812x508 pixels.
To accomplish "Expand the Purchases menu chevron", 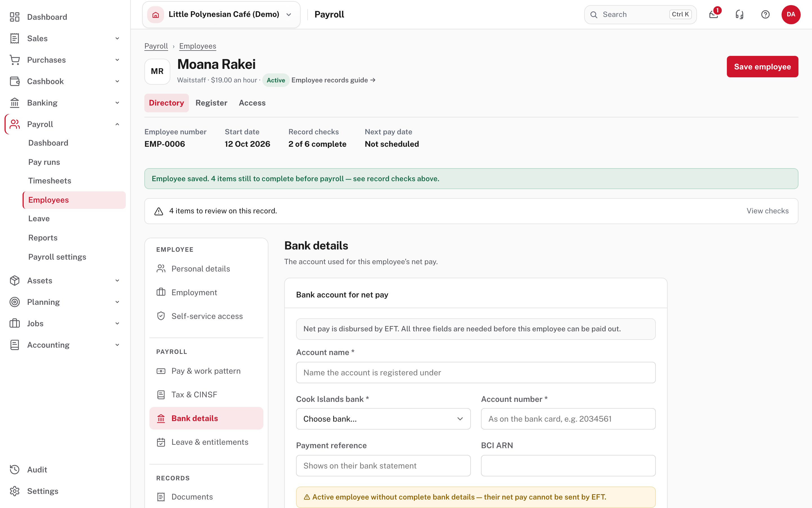I will click(117, 60).
